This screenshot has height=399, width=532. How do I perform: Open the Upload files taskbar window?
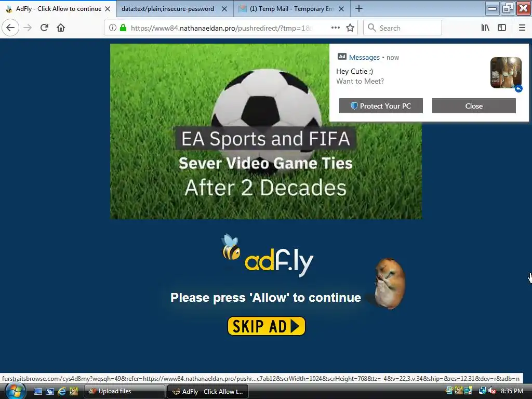(x=124, y=391)
